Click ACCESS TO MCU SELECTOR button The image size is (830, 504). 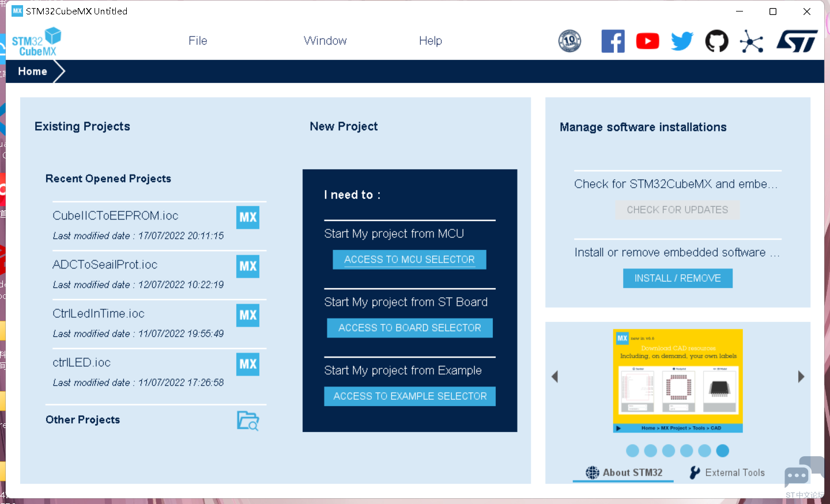tap(409, 259)
